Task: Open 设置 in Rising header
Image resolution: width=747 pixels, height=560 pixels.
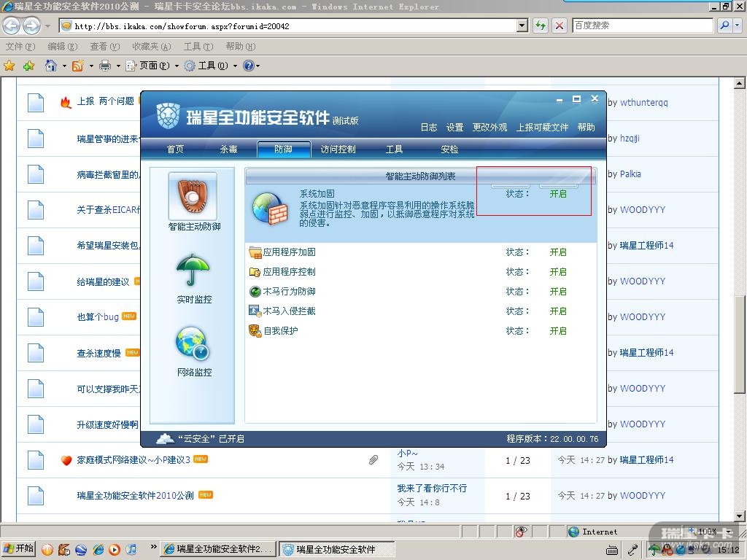Action: (454, 127)
